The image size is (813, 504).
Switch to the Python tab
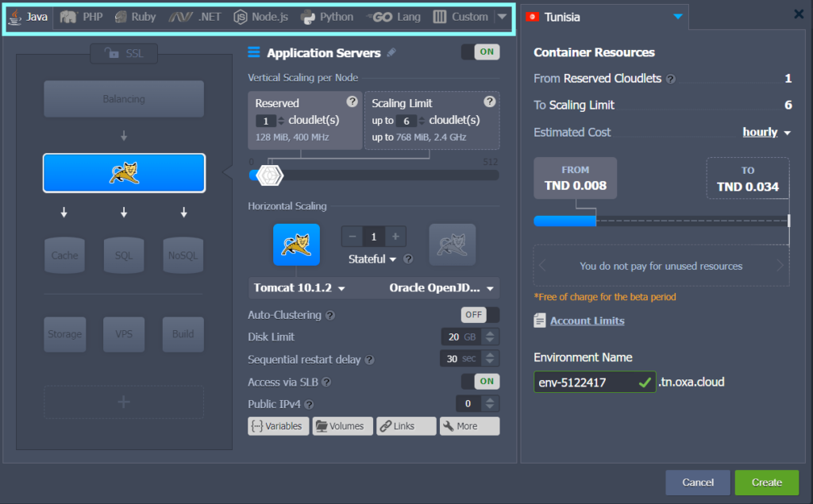click(326, 17)
